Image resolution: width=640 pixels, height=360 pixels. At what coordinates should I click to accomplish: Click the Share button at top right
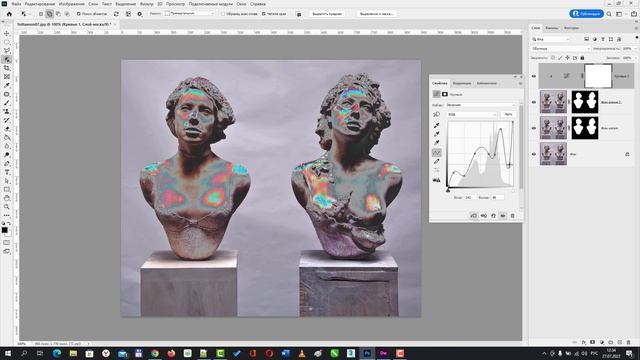tap(587, 14)
